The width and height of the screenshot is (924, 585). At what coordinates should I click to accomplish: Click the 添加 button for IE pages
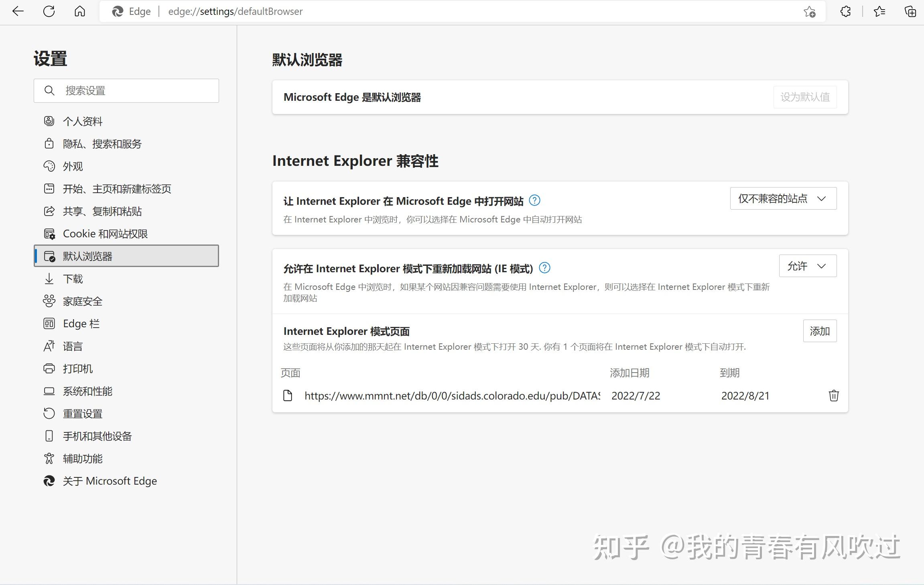(x=819, y=331)
